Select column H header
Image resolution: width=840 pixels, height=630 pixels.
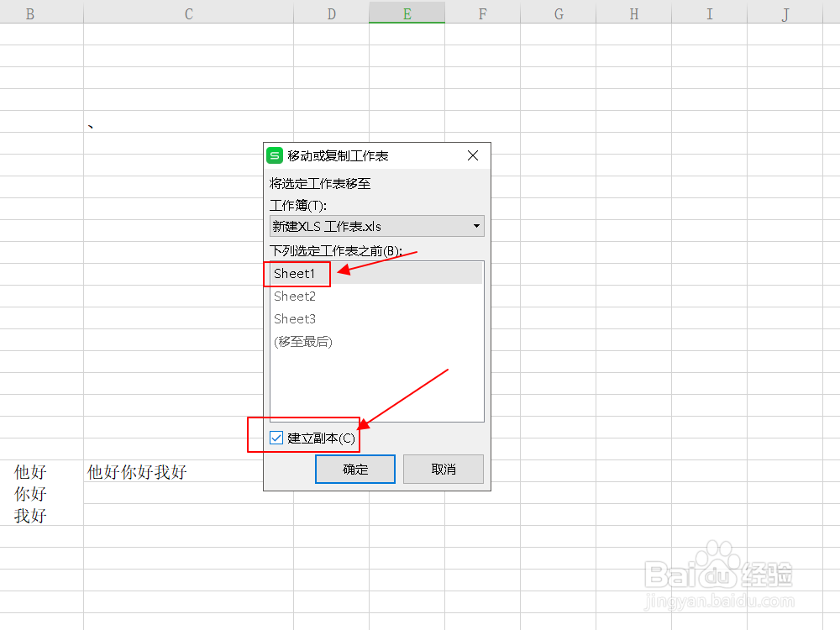coord(633,12)
